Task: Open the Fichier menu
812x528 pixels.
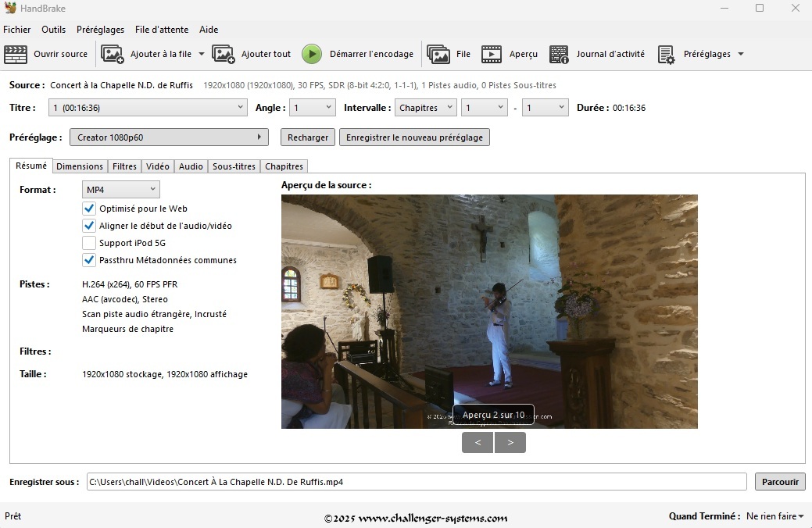Action: 16,30
